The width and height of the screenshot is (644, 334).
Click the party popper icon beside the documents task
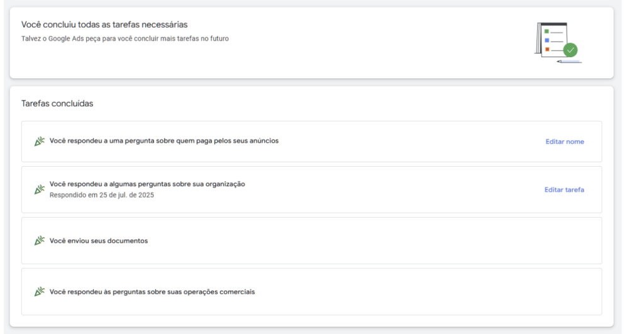pos(39,241)
